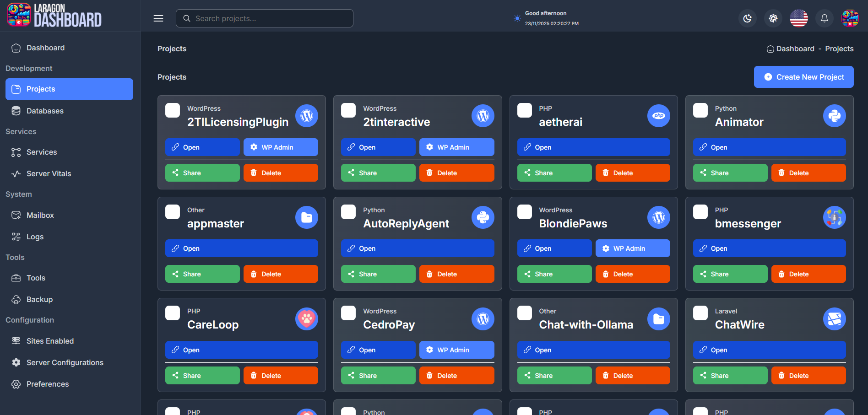Click the Laravel icon on the ChatWire card

click(x=834, y=319)
